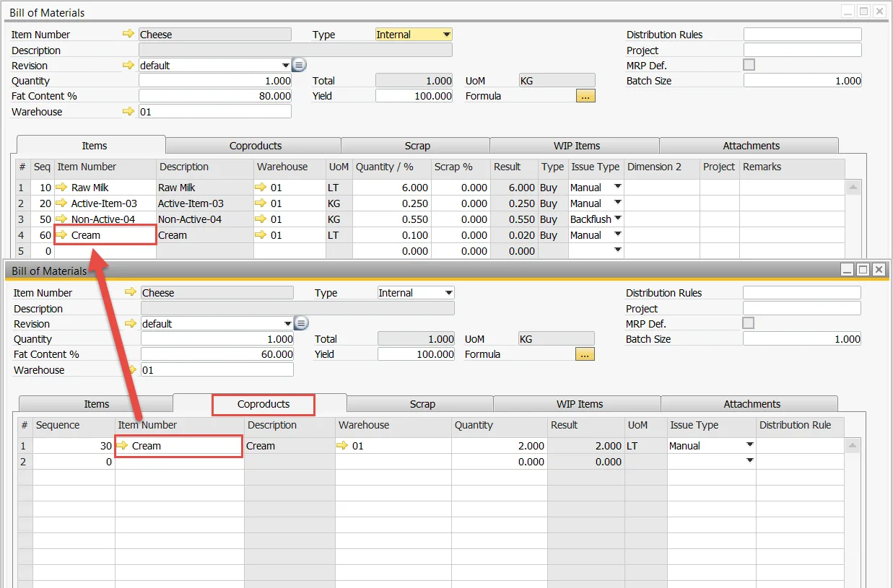The width and height of the screenshot is (893, 588).
Task: Open WIP Items tab in upper window
Action: pyautogui.click(x=577, y=146)
